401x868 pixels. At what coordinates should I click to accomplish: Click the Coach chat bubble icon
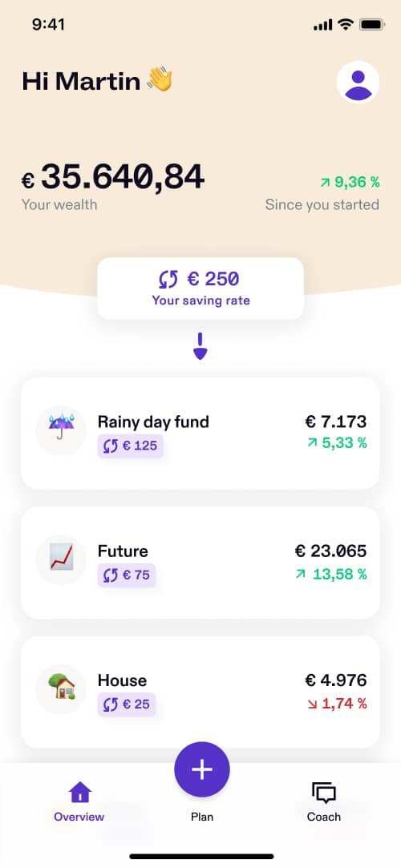[x=324, y=793]
